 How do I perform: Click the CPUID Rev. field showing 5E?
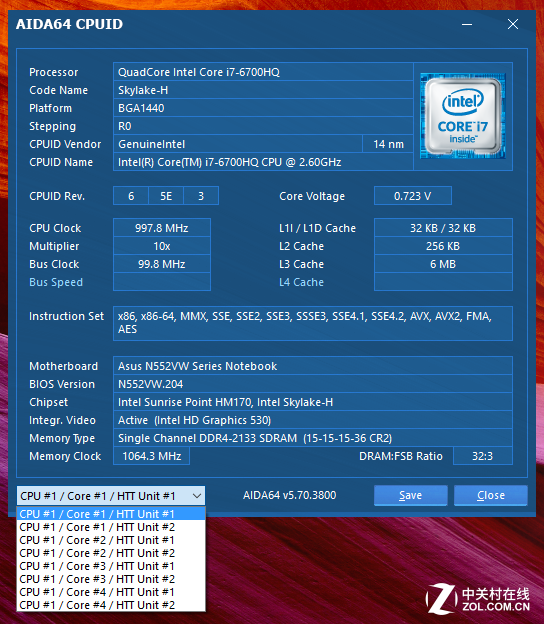pos(166,196)
